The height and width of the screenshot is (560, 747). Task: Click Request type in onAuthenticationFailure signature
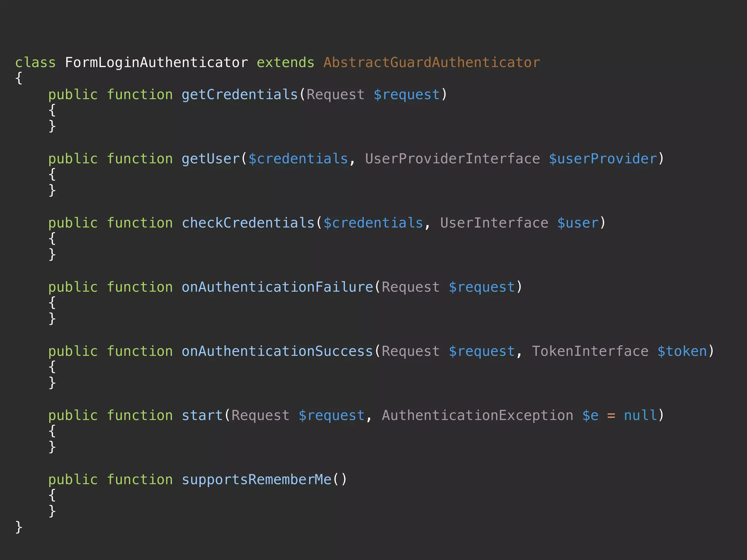tap(411, 287)
